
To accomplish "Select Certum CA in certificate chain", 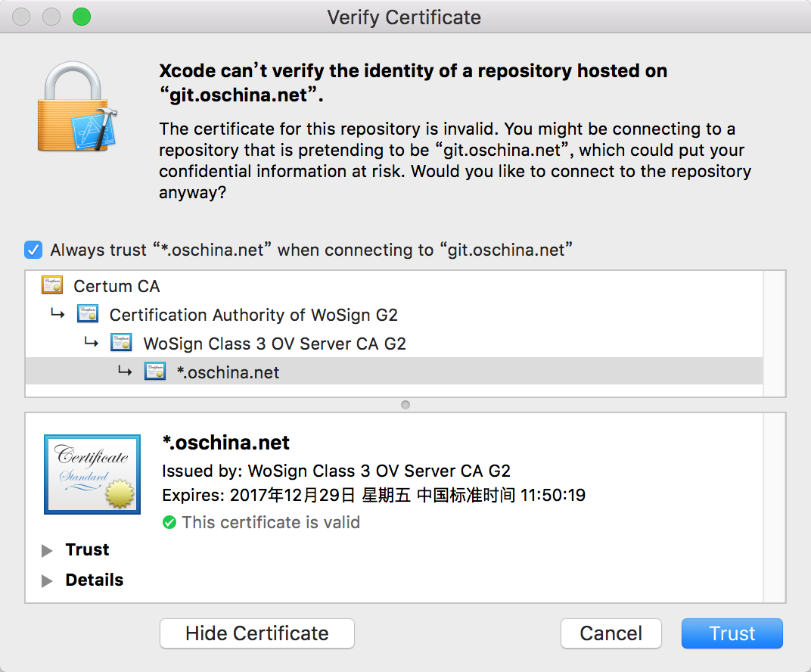I will [x=117, y=286].
